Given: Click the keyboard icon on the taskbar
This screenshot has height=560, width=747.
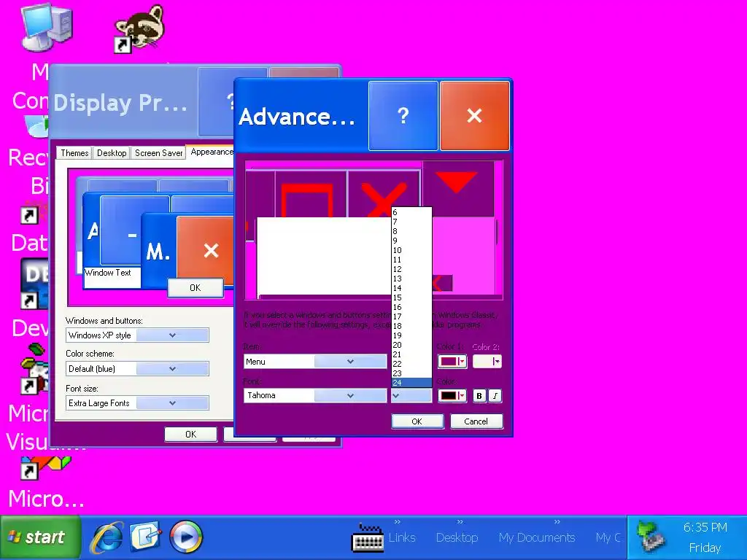Looking at the screenshot, I should point(368,538).
